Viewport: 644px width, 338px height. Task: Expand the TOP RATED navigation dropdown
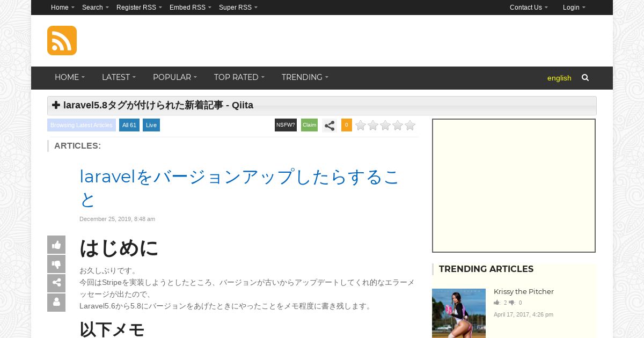(239, 77)
